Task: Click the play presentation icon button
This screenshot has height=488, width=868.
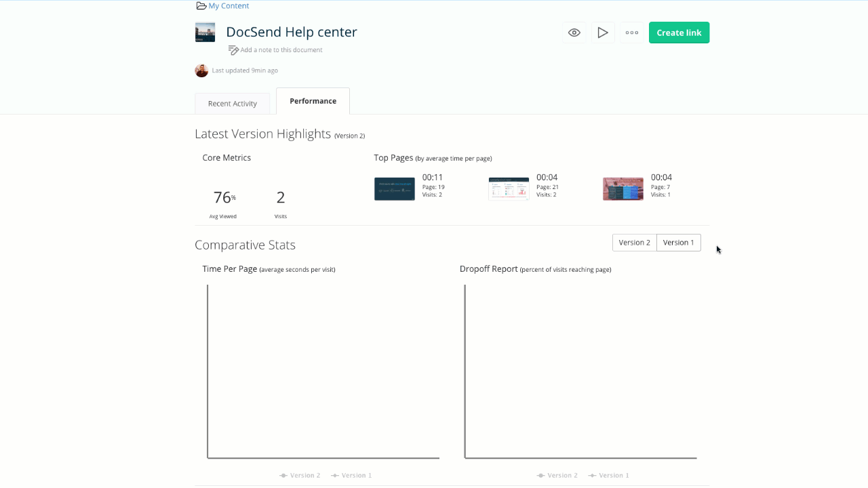Action: pos(603,33)
